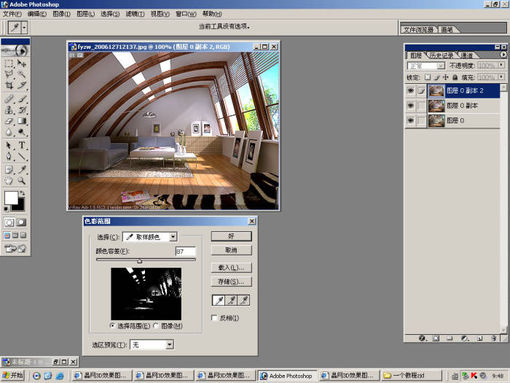Enable the 反相 invert checkbox

pyautogui.click(x=214, y=318)
